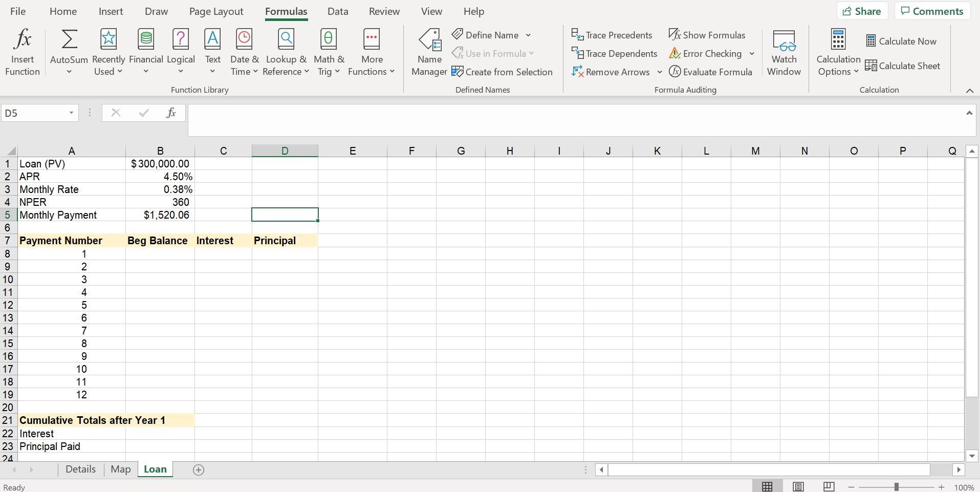
Task: Click Calculate Now
Action: (x=901, y=41)
